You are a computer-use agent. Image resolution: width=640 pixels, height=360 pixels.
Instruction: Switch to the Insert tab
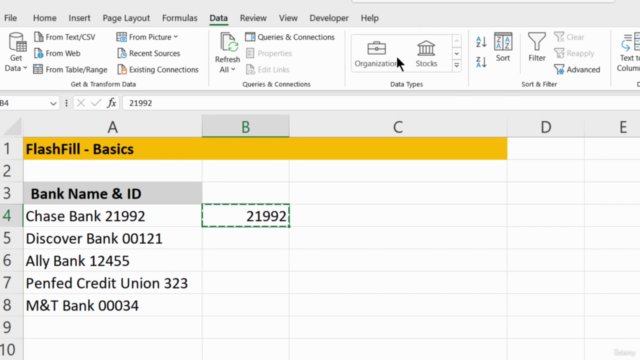pyautogui.click(x=79, y=18)
